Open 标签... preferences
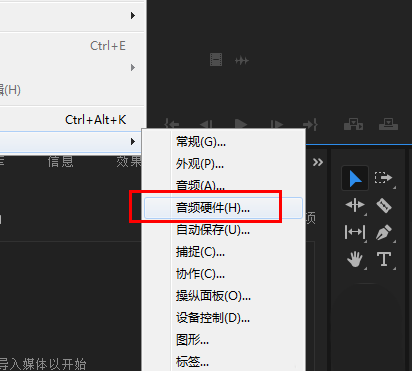The width and height of the screenshot is (412, 371). [x=223, y=361]
